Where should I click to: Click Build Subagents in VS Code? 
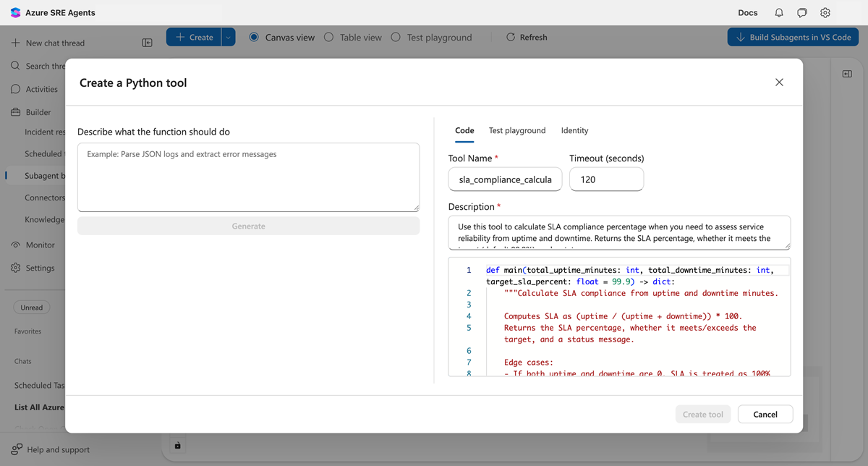[x=793, y=37]
